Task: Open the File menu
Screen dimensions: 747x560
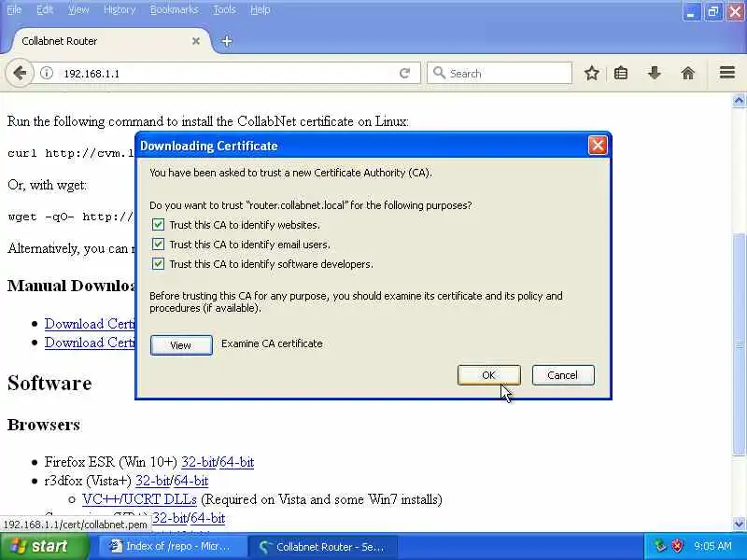Action: (14, 9)
